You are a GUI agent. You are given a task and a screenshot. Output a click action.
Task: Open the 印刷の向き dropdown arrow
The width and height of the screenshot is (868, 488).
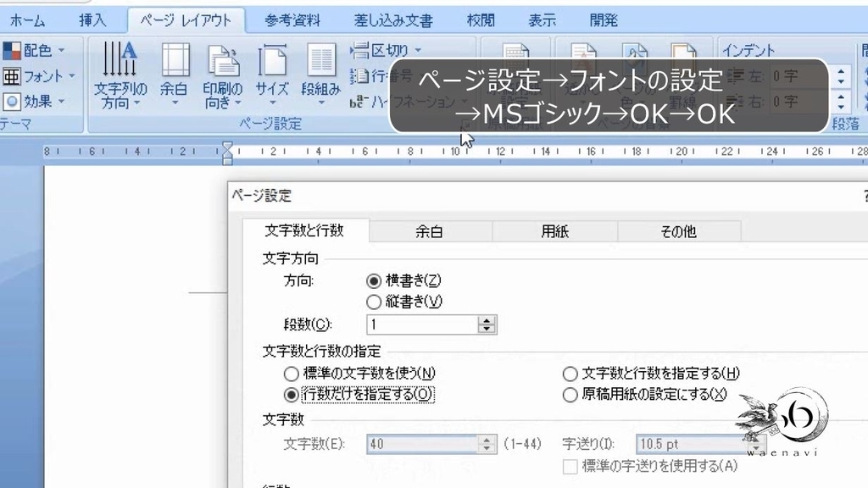coord(238,103)
